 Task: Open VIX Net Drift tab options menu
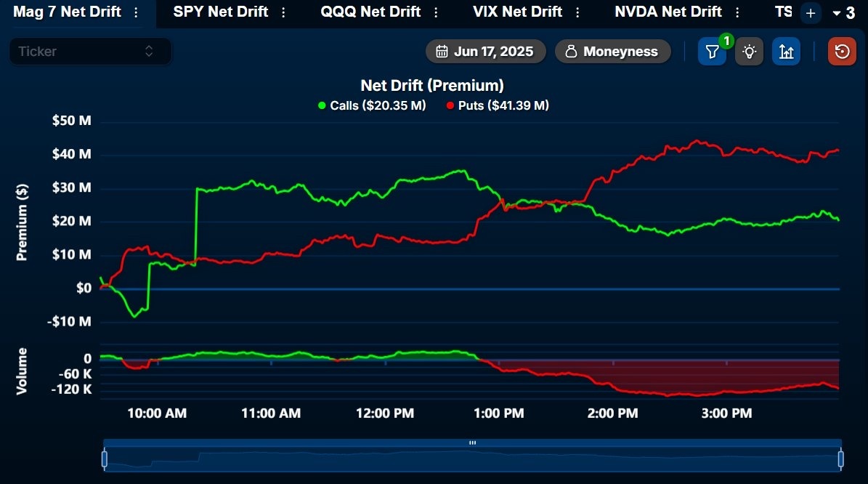click(x=577, y=12)
